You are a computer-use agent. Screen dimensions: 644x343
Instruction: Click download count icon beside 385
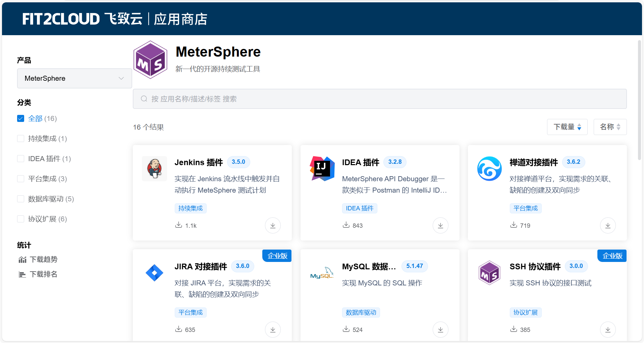click(x=514, y=329)
